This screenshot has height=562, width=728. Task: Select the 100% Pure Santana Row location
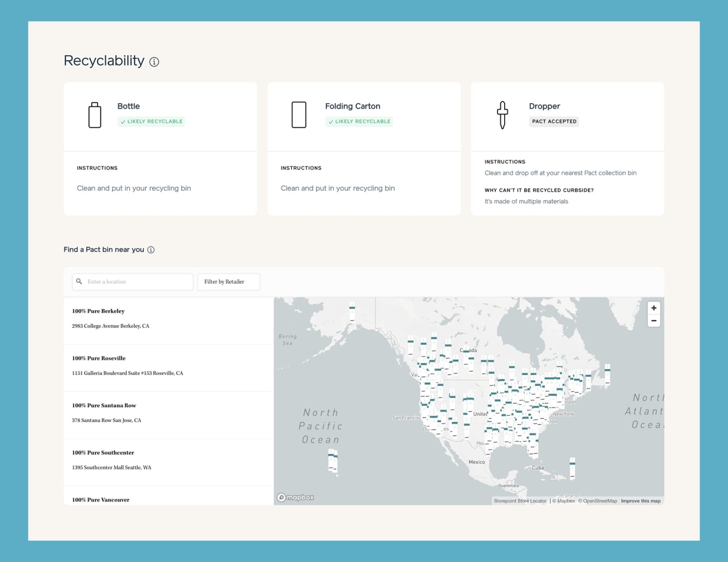click(169, 415)
